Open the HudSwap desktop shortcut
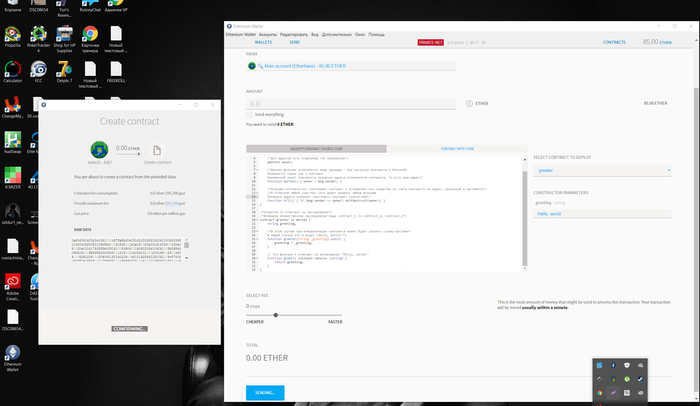 click(12, 143)
